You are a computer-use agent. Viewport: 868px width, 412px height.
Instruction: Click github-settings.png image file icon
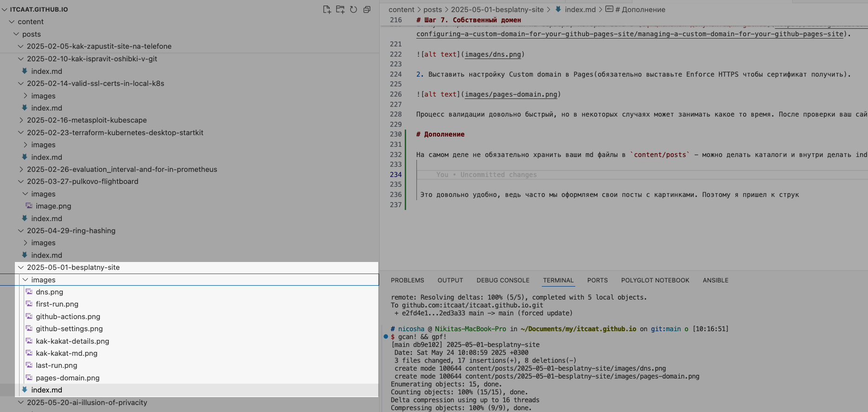point(29,328)
